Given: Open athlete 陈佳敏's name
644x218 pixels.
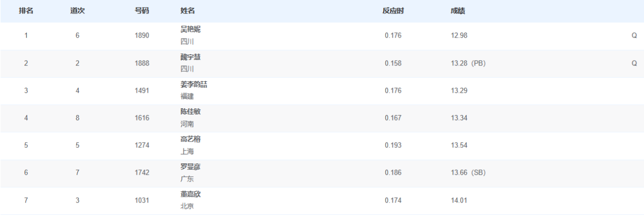Looking at the screenshot, I should 191,111.
